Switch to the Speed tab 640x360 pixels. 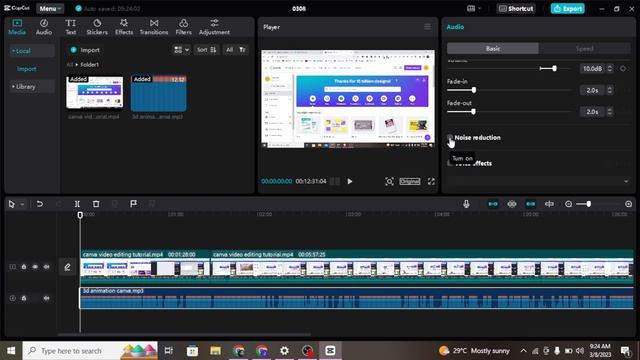[x=584, y=49]
